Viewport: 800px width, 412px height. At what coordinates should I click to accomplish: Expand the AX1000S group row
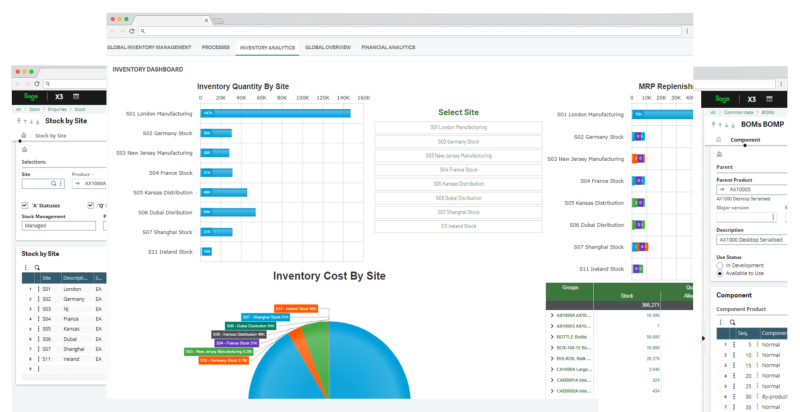[552, 326]
